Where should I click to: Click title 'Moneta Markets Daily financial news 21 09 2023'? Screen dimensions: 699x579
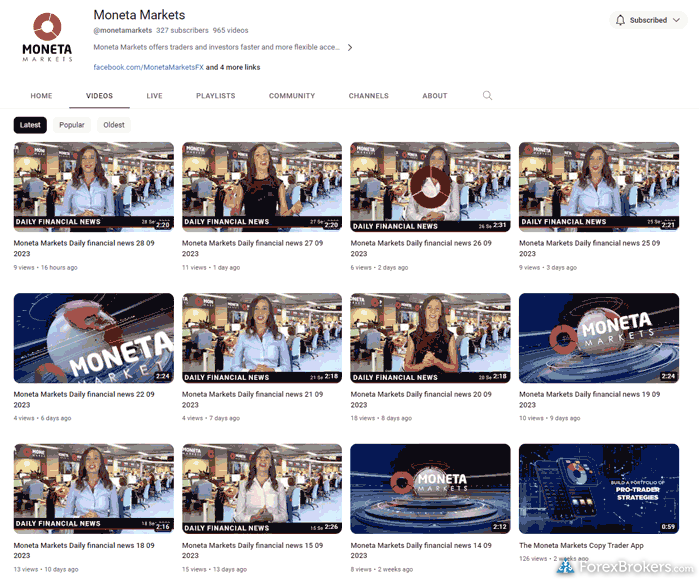253,399
